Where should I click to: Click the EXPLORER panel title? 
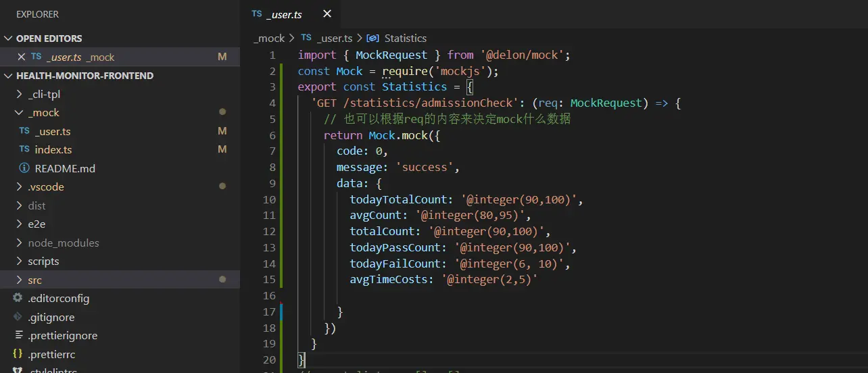[x=37, y=14]
